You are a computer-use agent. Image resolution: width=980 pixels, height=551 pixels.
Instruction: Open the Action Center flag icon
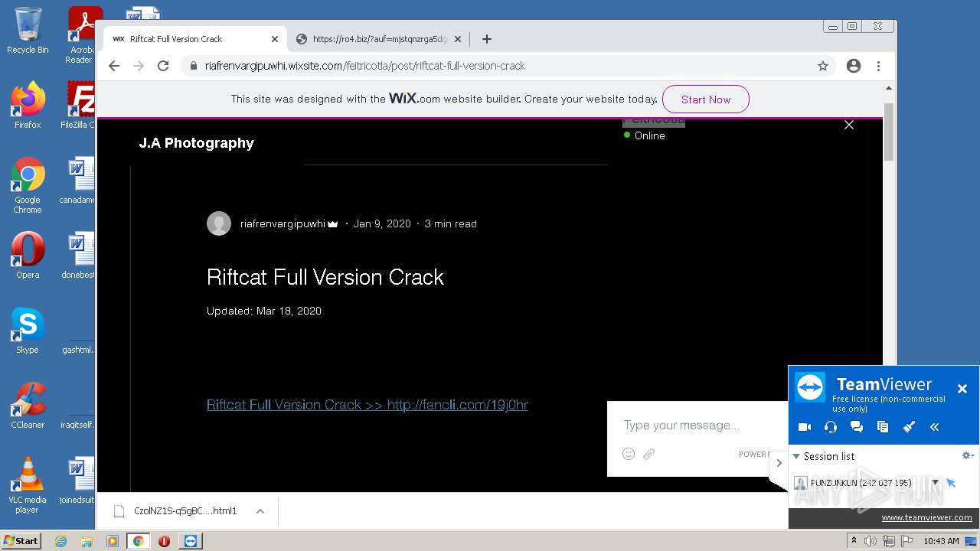(907, 541)
